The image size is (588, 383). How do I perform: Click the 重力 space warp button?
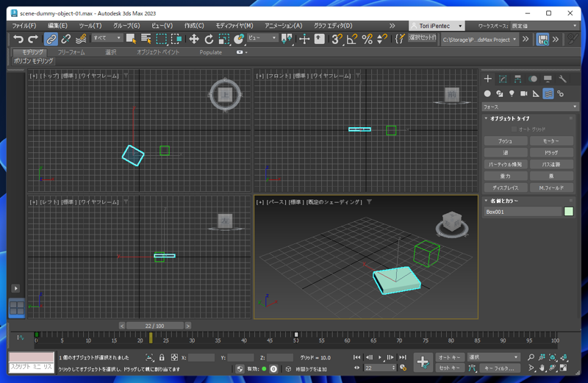pos(505,176)
